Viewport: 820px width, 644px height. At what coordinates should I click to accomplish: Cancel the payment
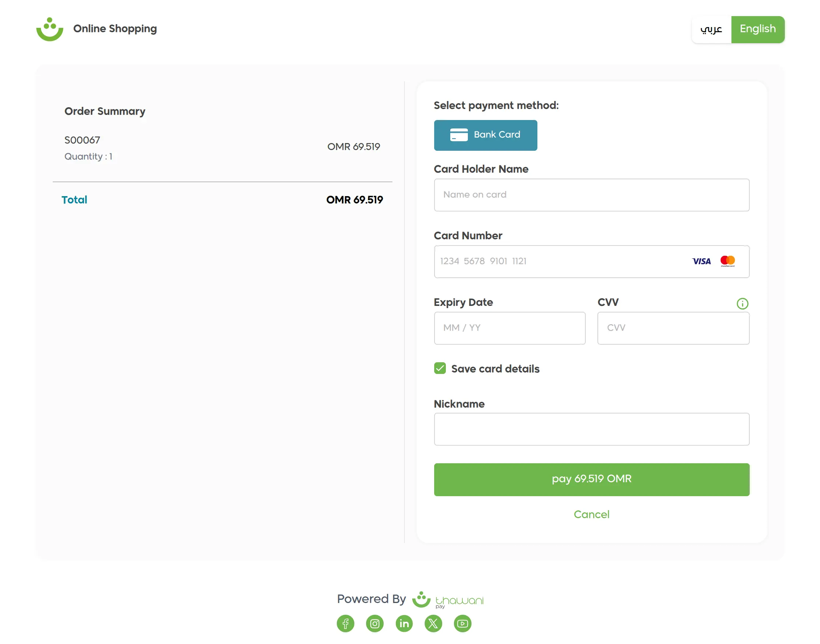[x=591, y=514]
